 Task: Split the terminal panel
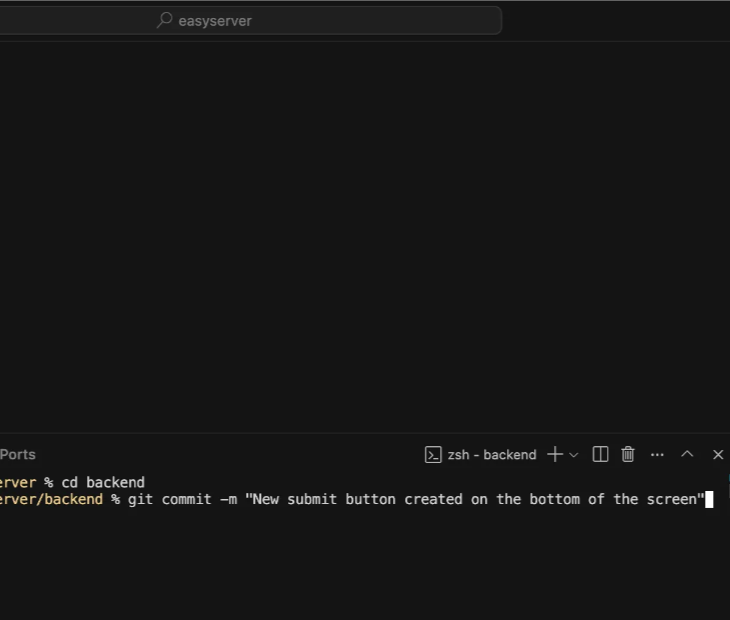click(600, 454)
